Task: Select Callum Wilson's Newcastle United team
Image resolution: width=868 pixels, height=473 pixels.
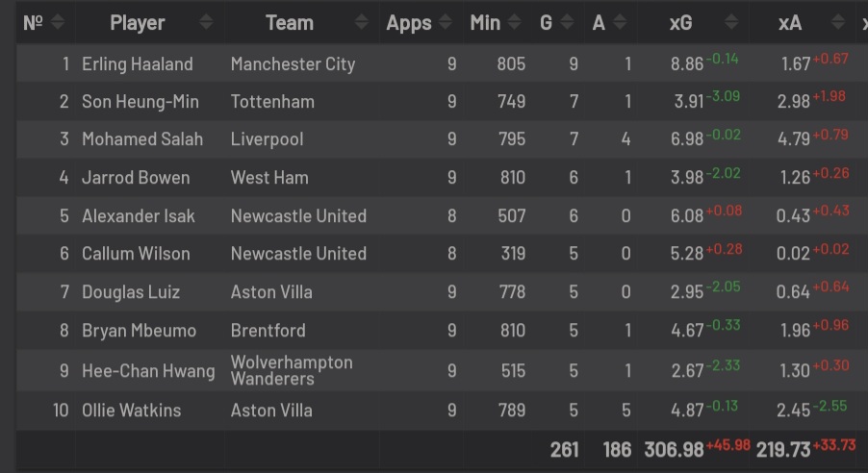Action: (x=298, y=254)
